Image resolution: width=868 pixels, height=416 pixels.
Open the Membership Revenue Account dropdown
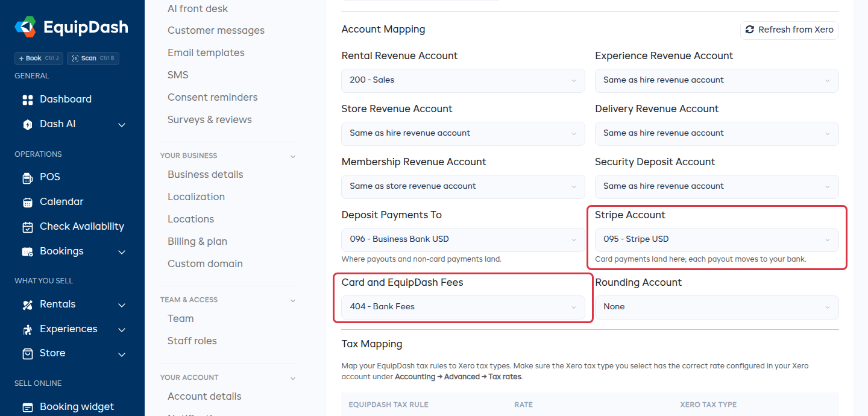click(463, 186)
